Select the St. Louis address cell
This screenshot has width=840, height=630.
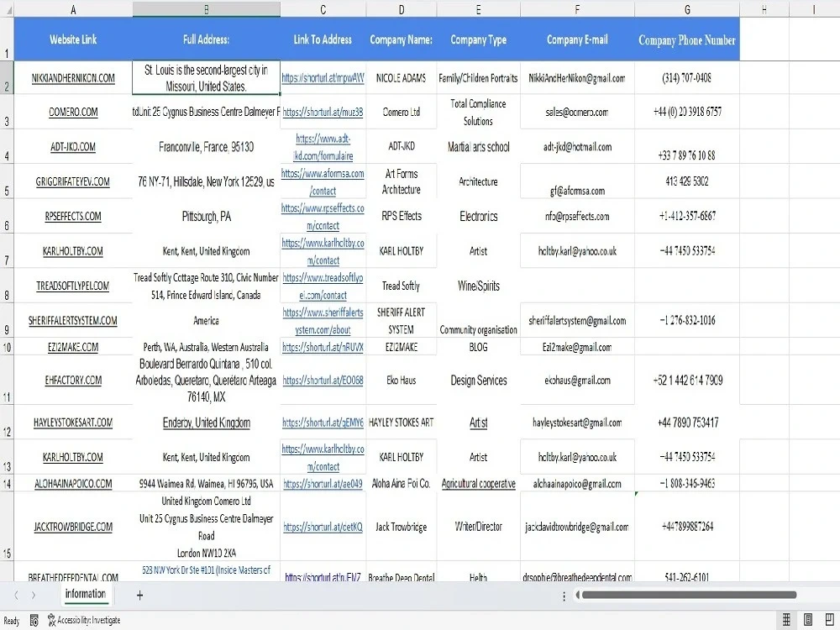207,77
